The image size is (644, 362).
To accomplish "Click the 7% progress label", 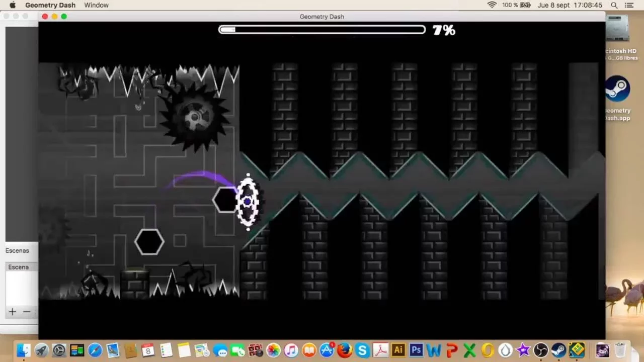I will point(444,30).
